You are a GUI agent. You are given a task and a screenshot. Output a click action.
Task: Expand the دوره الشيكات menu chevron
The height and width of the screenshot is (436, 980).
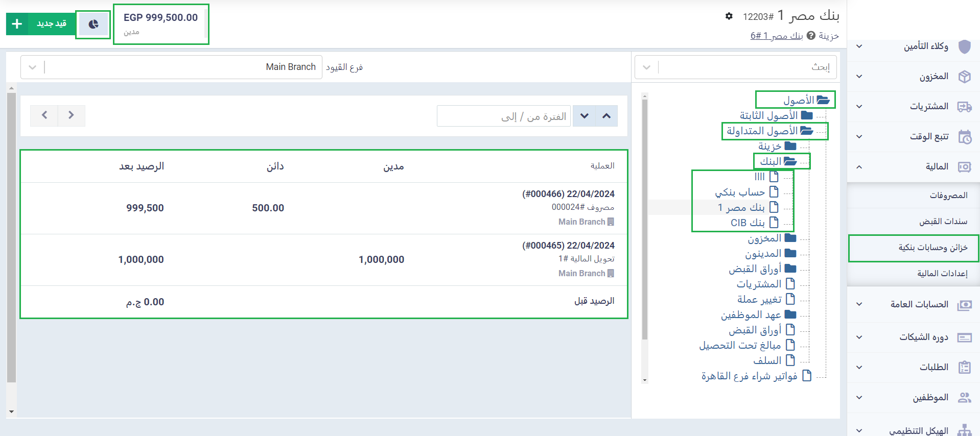tap(859, 337)
